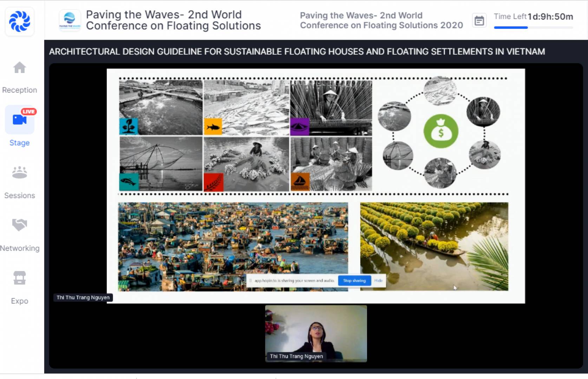Click the Hopin swirl logo
This screenshot has width=588, height=379.
(x=20, y=21)
